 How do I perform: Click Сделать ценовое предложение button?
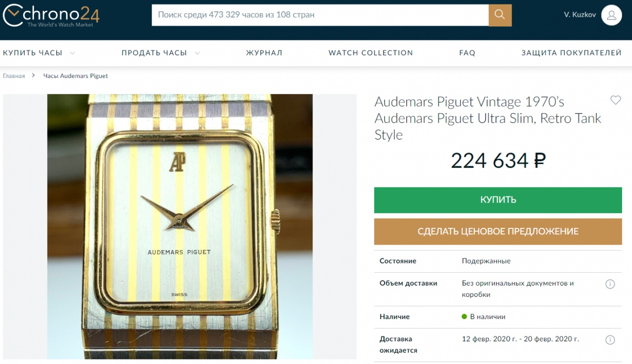pos(498,231)
